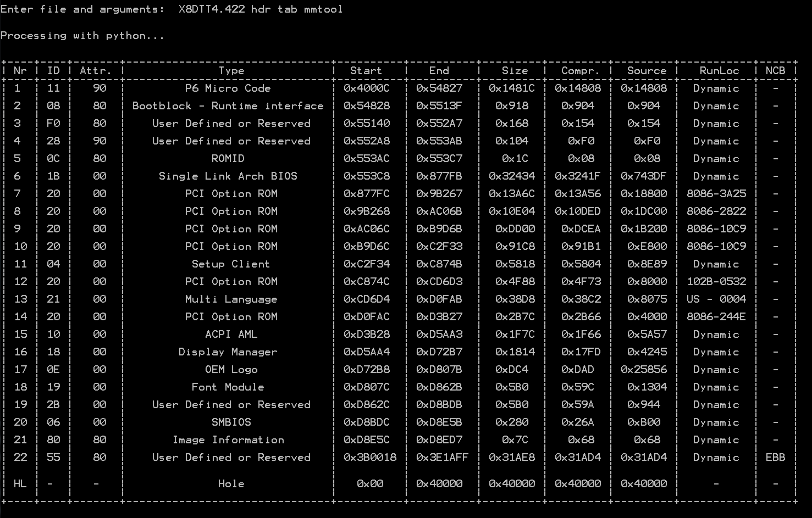
Task: Select 'Display Manager' module text
Action: point(228,352)
